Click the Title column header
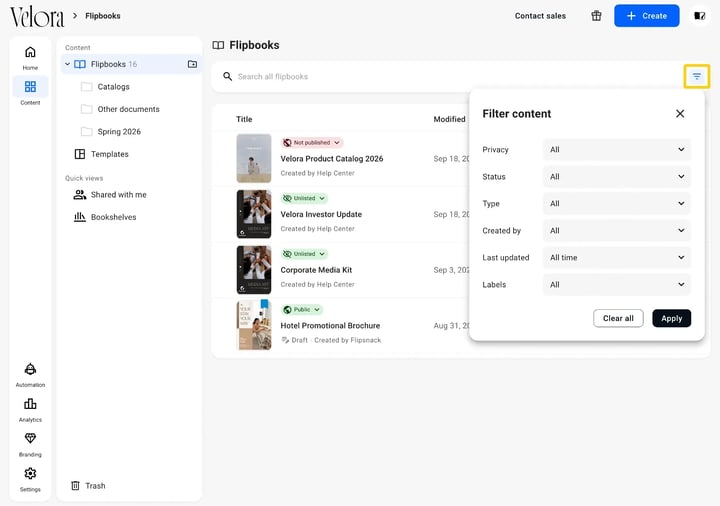This screenshot has height=506, width=720. point(244,119)
